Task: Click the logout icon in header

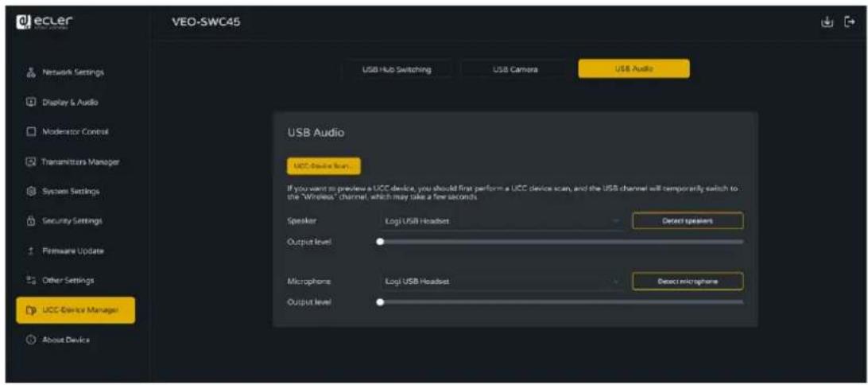Action: [x=849, y=22]
